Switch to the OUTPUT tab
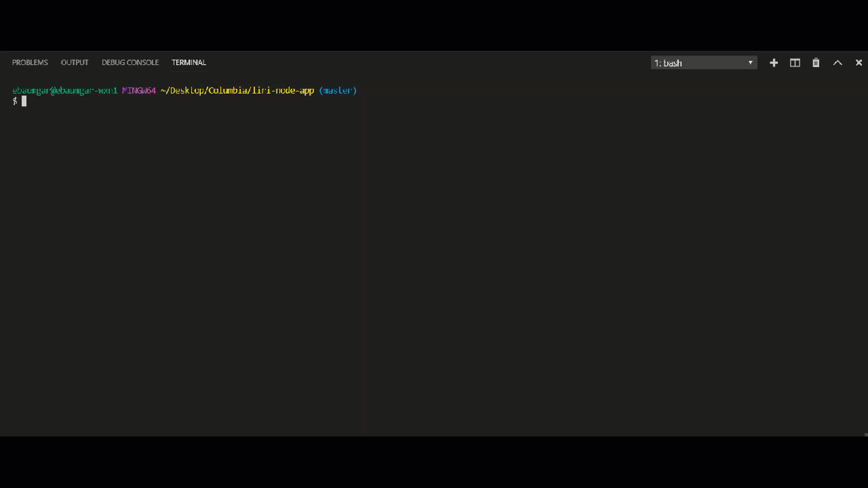 75,62
